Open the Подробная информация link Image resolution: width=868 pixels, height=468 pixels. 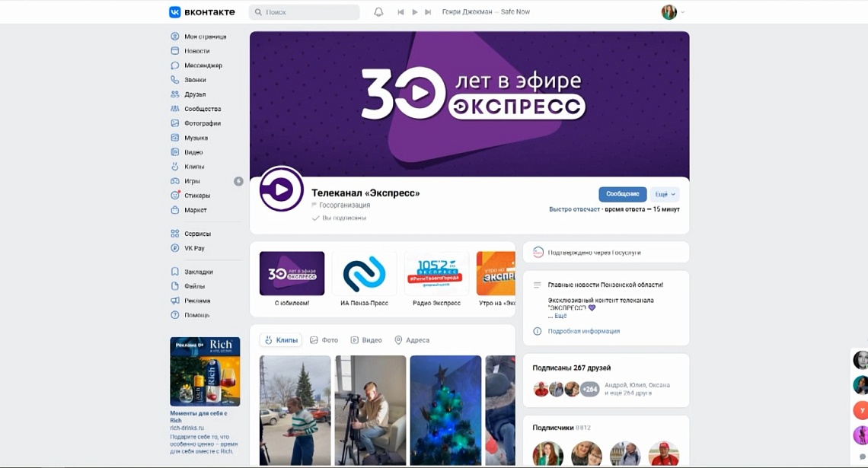point(585,333)
